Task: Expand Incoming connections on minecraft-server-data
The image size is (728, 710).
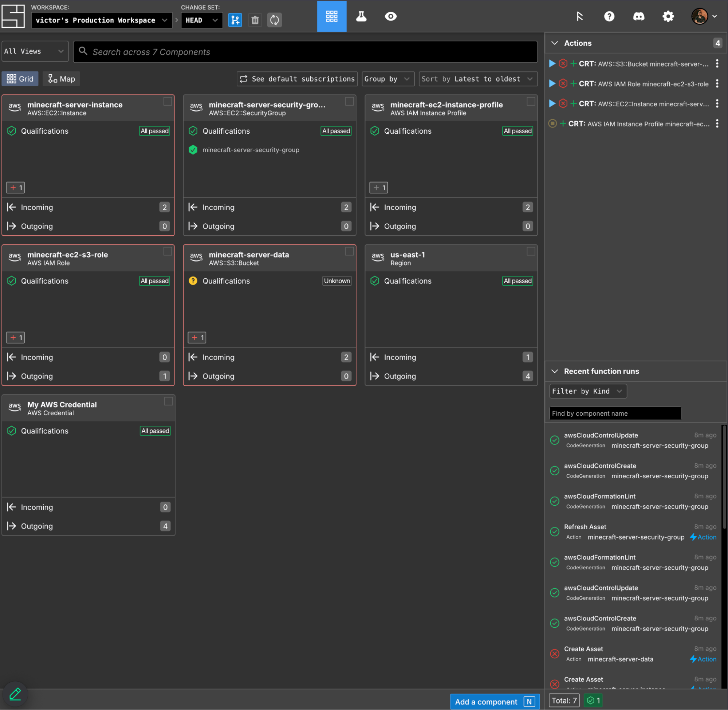Action: pyautogui.click(x=269, y=357)
